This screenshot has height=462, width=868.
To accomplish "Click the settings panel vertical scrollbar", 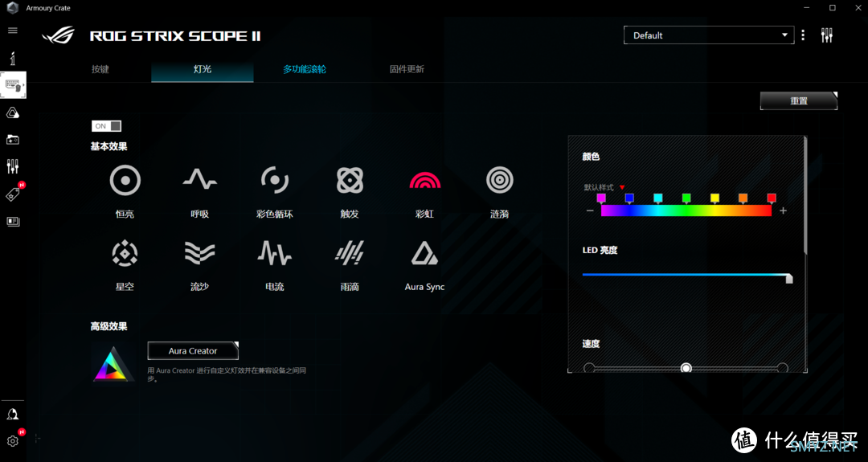I will [805, 195].
